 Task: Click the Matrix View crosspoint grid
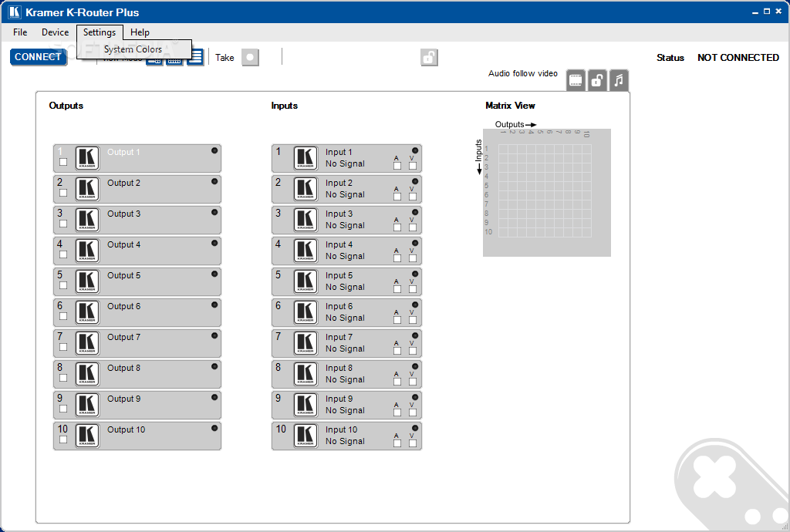click(544, 190)
